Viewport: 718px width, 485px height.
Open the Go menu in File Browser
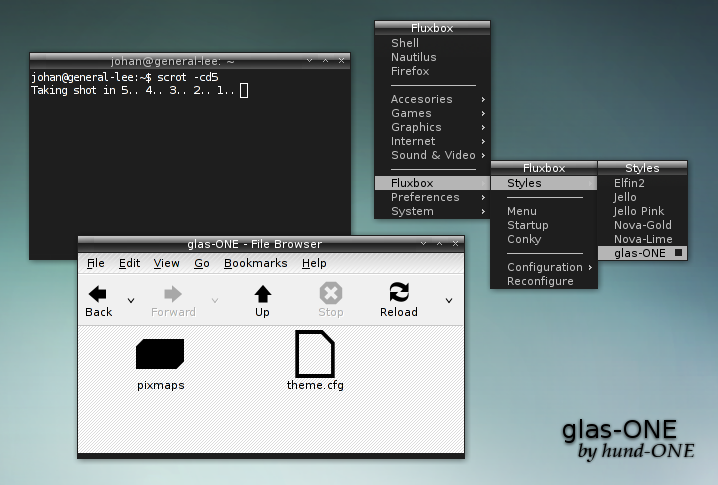pyautogui.click(x=201, y=263)
